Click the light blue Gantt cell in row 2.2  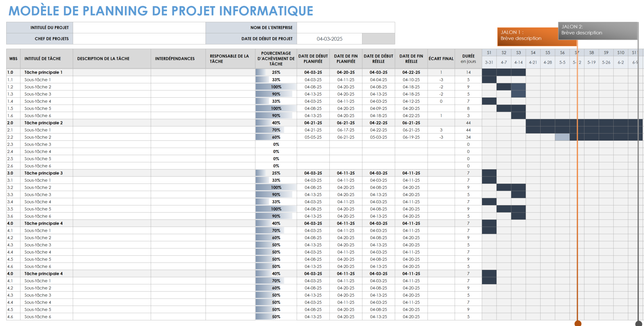point(562,137)
